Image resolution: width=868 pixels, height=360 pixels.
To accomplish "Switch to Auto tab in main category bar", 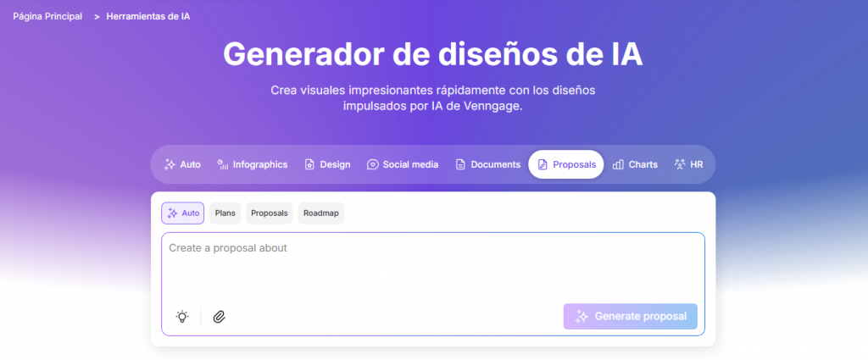I will tap(182, 164).
